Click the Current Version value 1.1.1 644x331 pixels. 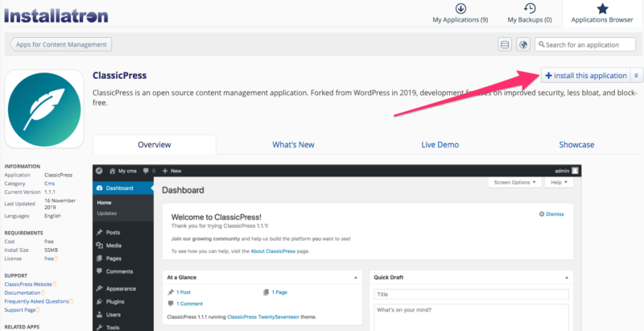pos(50,192)
